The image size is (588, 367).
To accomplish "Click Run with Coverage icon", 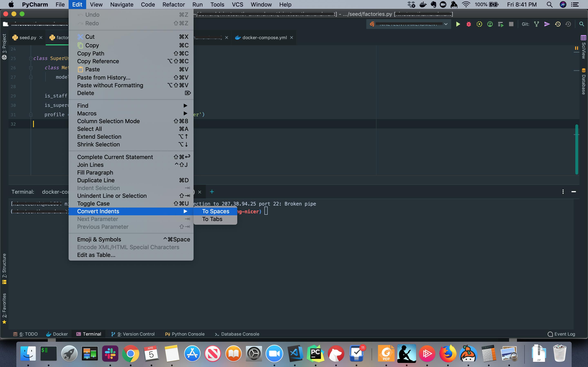I will tap(479, 24).
